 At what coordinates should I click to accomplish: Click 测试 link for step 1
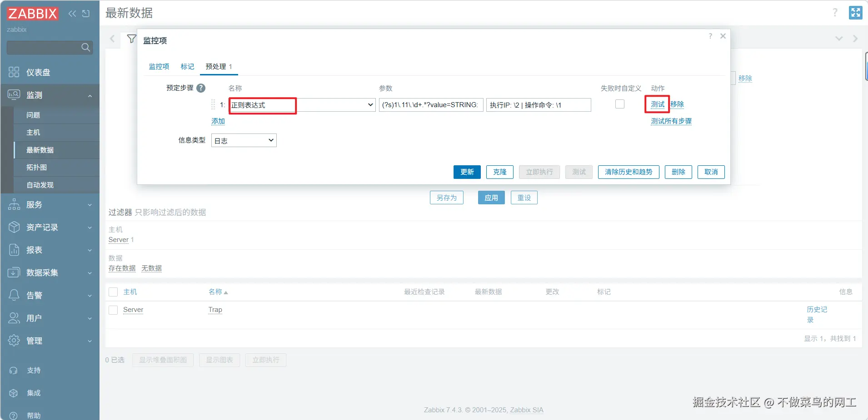(658, 104)
